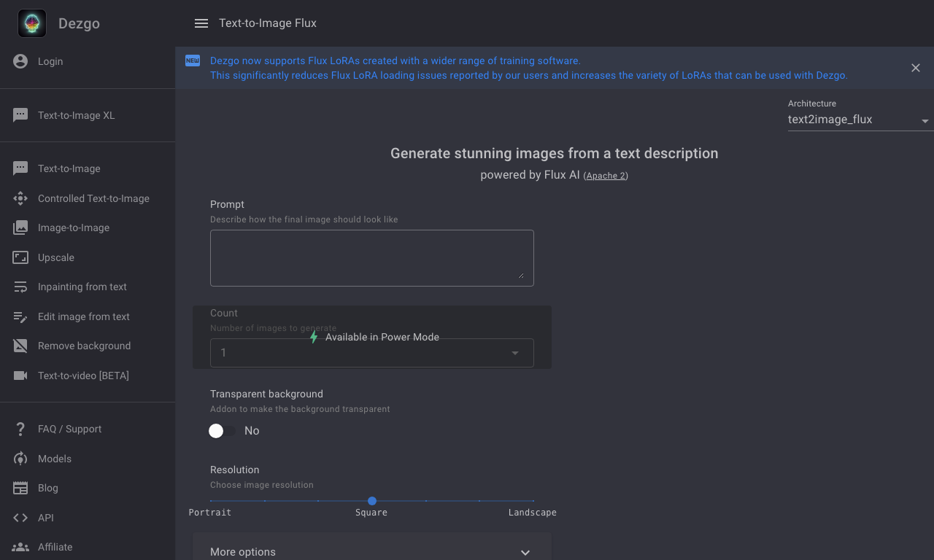
Task: Open the hamburger menu icon
Action: [201, 23]
